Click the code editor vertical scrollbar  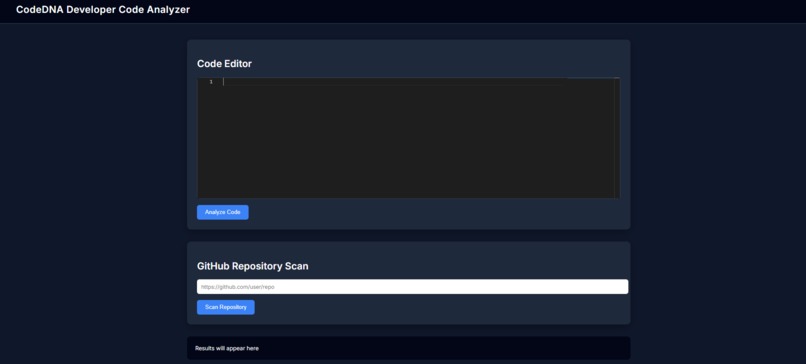tap(617, 138)
